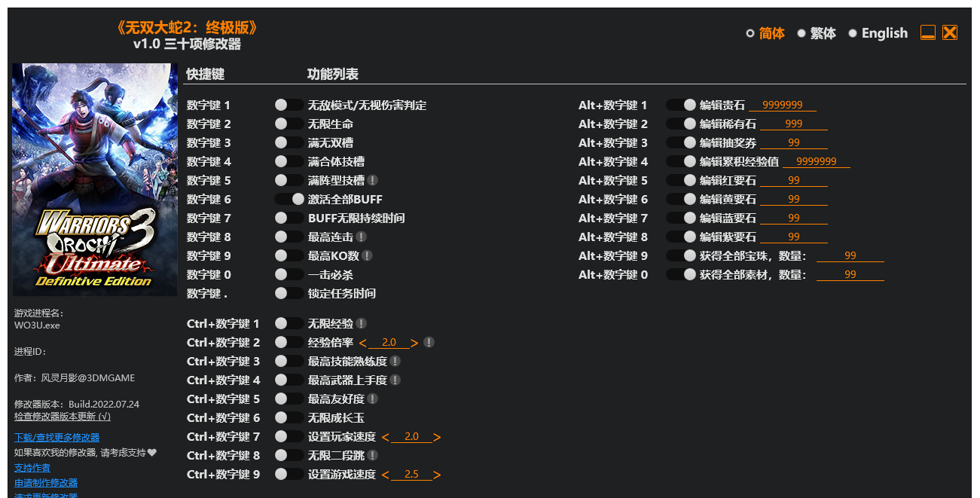Image resolution: width=980 pixels, height=498 pixels.
Task: Open 下载/查找更多修改器 link
Action: [x=57, y=437]
